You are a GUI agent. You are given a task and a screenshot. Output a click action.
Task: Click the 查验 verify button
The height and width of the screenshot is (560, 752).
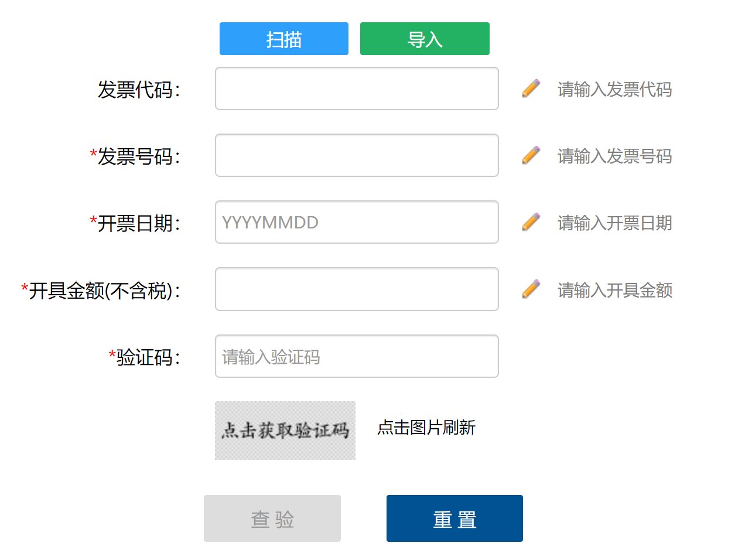coord(272,518)
